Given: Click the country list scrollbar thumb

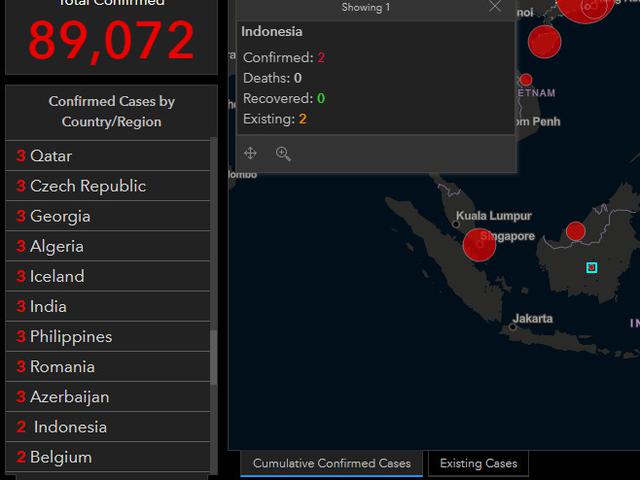Looking at the screenshot, I should pos(213,357).
